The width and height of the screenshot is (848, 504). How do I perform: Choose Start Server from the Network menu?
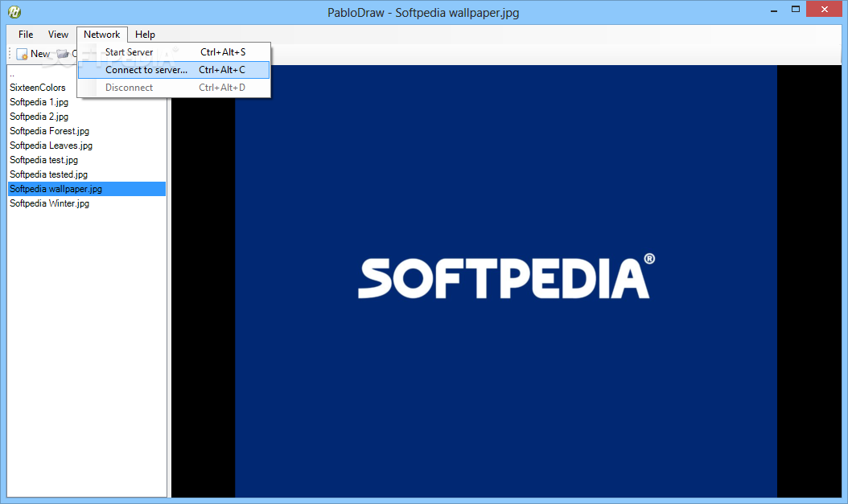point(174,52)
